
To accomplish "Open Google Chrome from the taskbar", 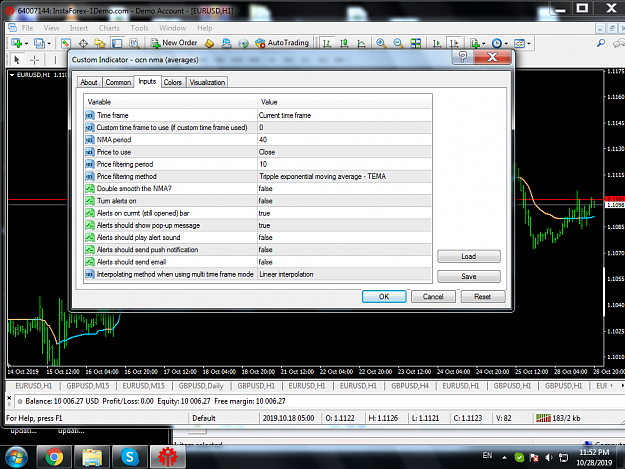I will click(54, 457).
